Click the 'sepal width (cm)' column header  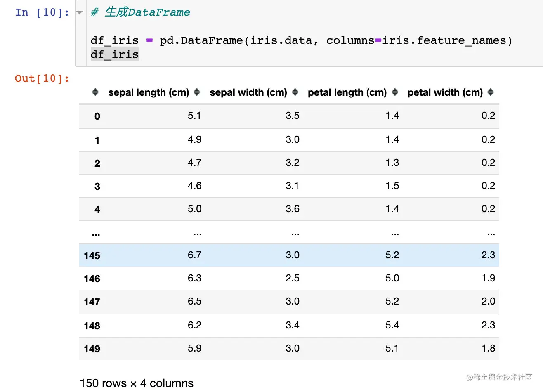tap(248, 92)
